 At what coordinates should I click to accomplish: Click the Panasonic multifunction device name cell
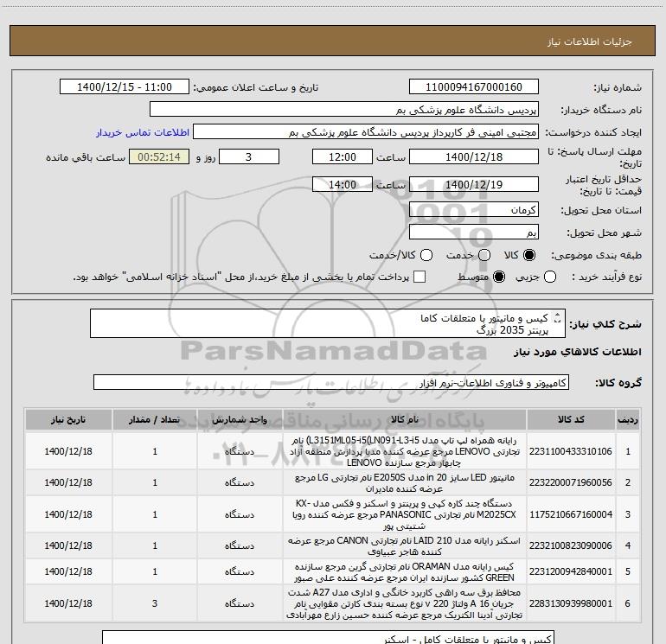click(x=405, y=514)
